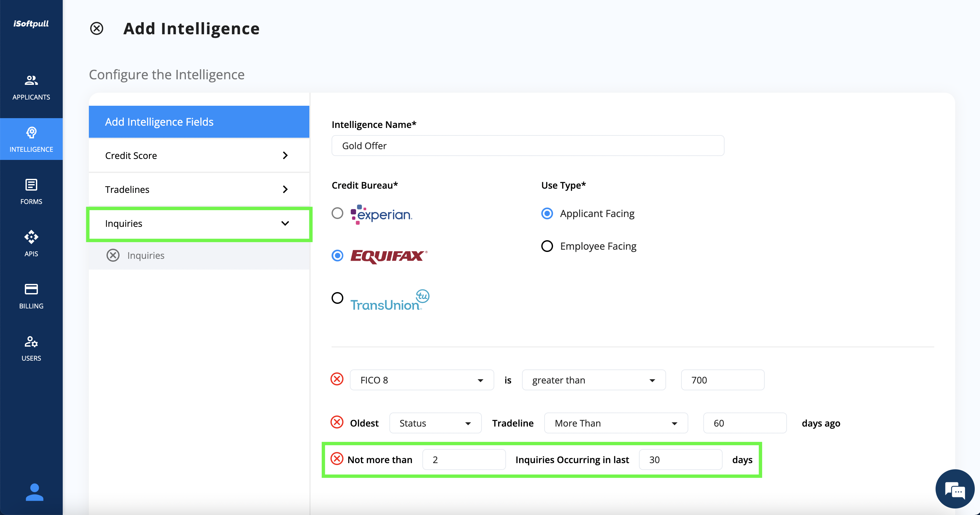
Task: Click the Add Intelligence Fields header
Action: pos(199,122)
